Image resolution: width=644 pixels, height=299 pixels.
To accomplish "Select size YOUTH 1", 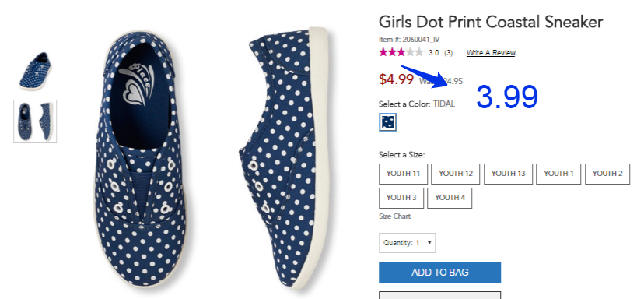I will pos(558,174).
